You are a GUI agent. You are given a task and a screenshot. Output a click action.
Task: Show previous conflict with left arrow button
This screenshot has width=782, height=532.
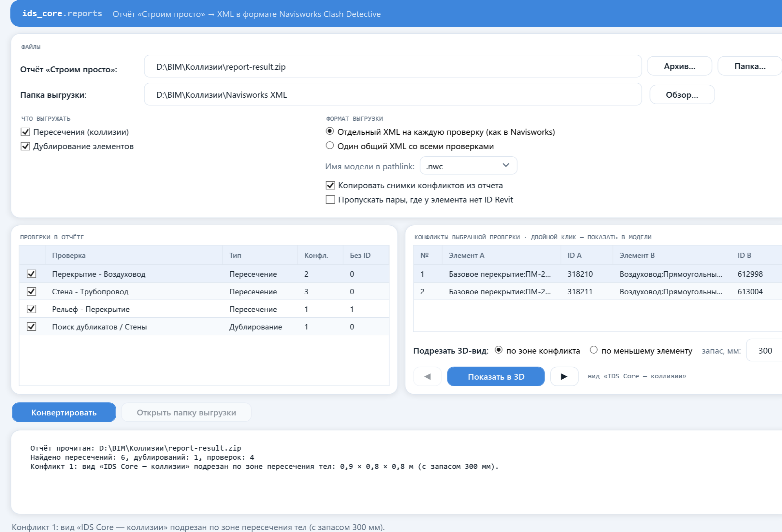click(x=427, y=376)
